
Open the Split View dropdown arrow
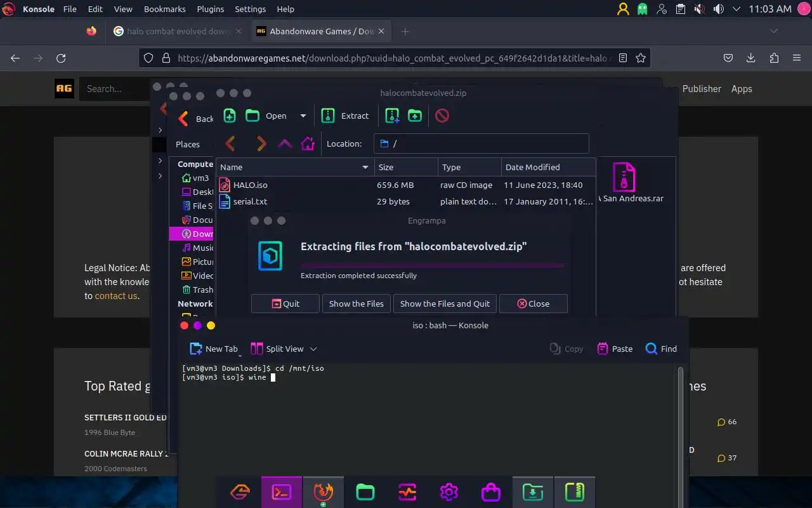click(x=313, y=349)
